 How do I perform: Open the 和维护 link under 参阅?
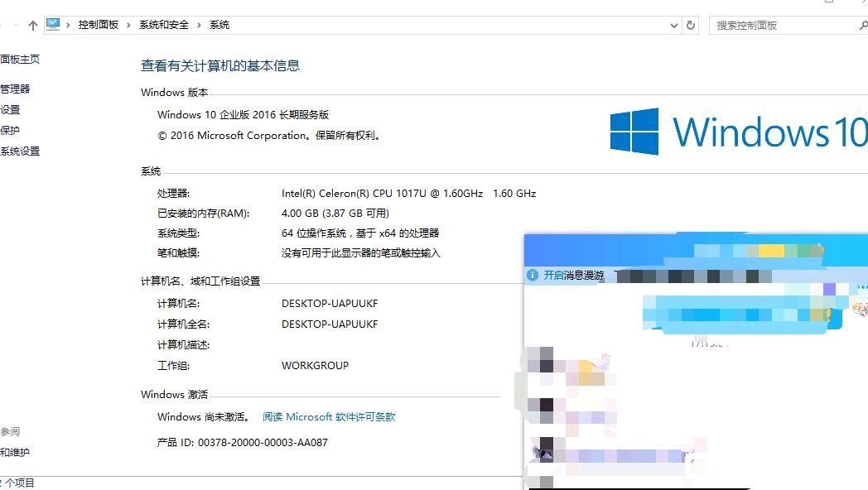pos(15,453)
